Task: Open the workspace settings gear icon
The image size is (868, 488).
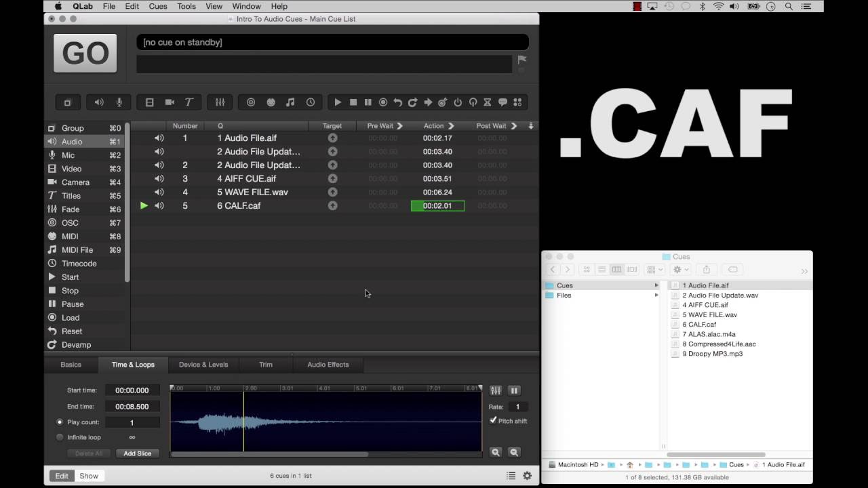Action: point(527,476)
